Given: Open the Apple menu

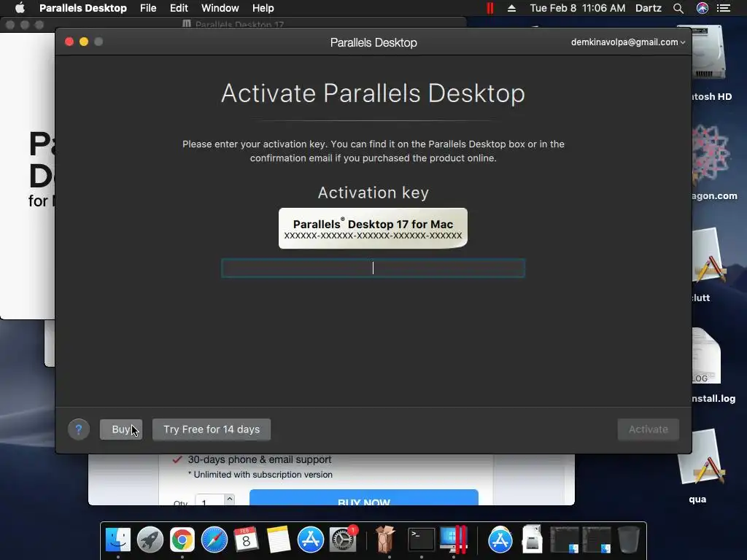Looking at the screenshot, I should (x=20, y=7).
